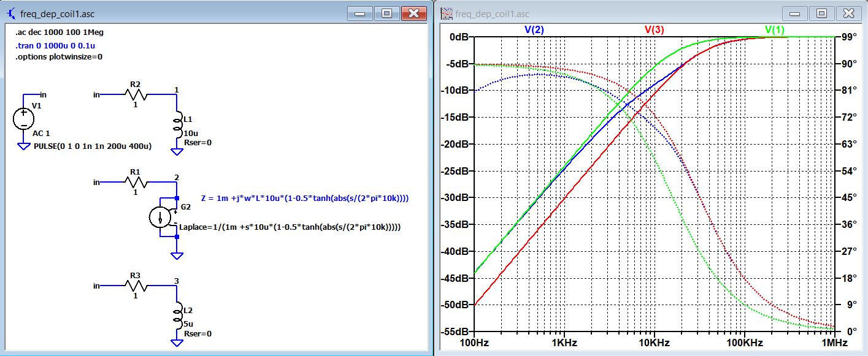868x356 pixels.
Task: Select resistor R3 symbol
Action: 137,285
